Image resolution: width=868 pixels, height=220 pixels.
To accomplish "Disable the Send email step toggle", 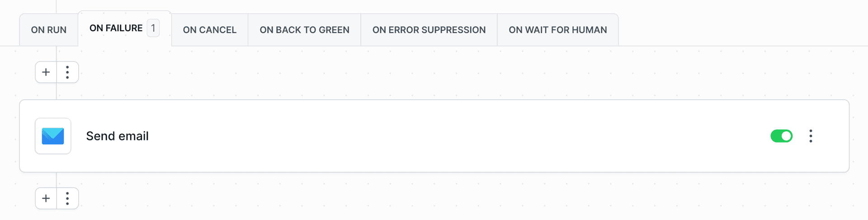I will pyautogui.click(x=781, y=136).
